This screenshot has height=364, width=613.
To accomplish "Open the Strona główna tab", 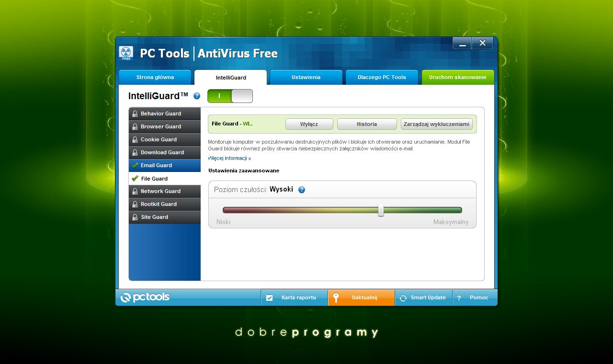I will click(155, 77).
